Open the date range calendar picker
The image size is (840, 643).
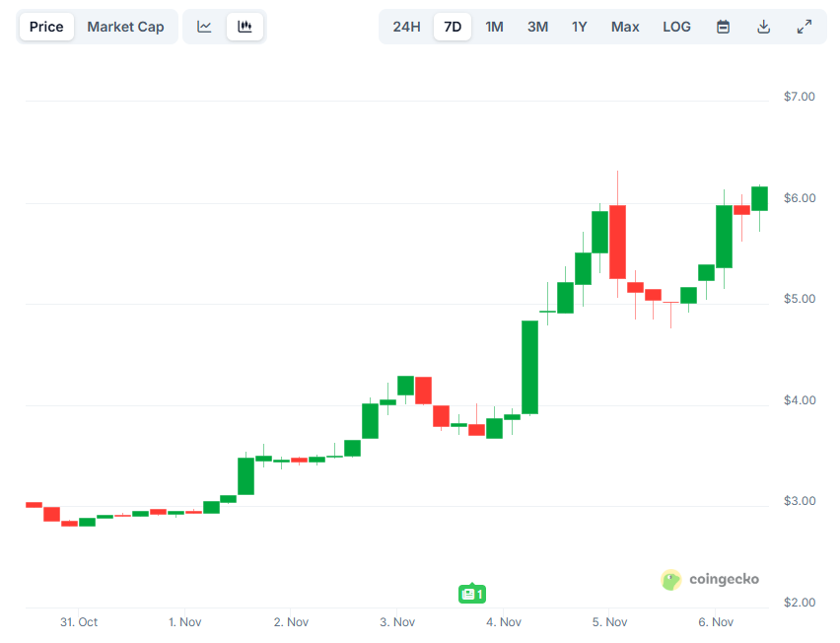[723, 27]
